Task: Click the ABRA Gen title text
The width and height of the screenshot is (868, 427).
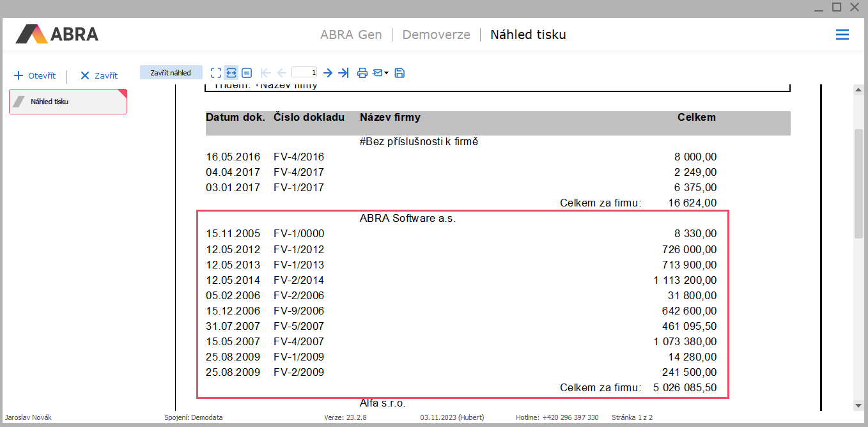Action: [351, 35]
